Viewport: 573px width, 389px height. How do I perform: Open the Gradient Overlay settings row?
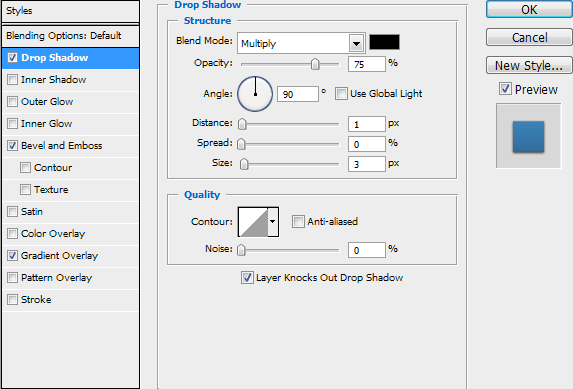coord(71,255)
